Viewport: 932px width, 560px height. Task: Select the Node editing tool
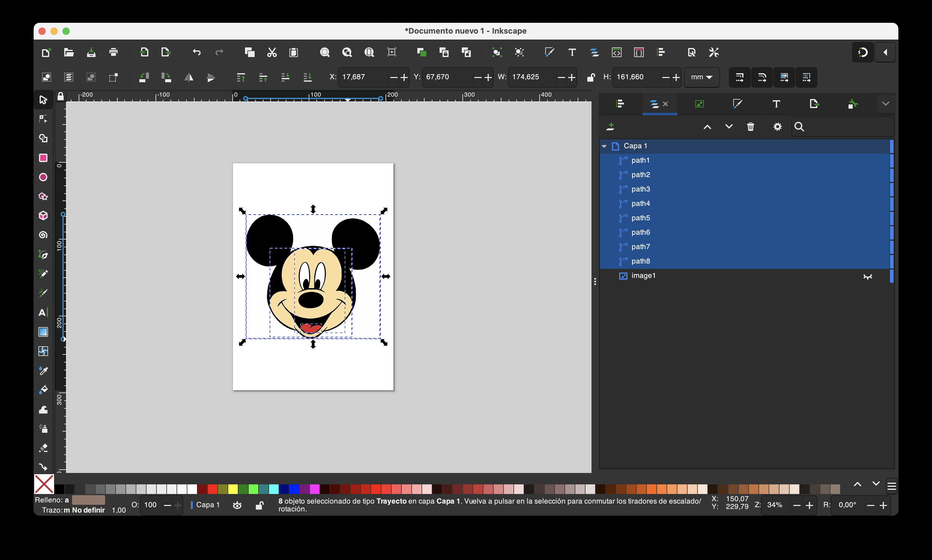pos(43,119)
